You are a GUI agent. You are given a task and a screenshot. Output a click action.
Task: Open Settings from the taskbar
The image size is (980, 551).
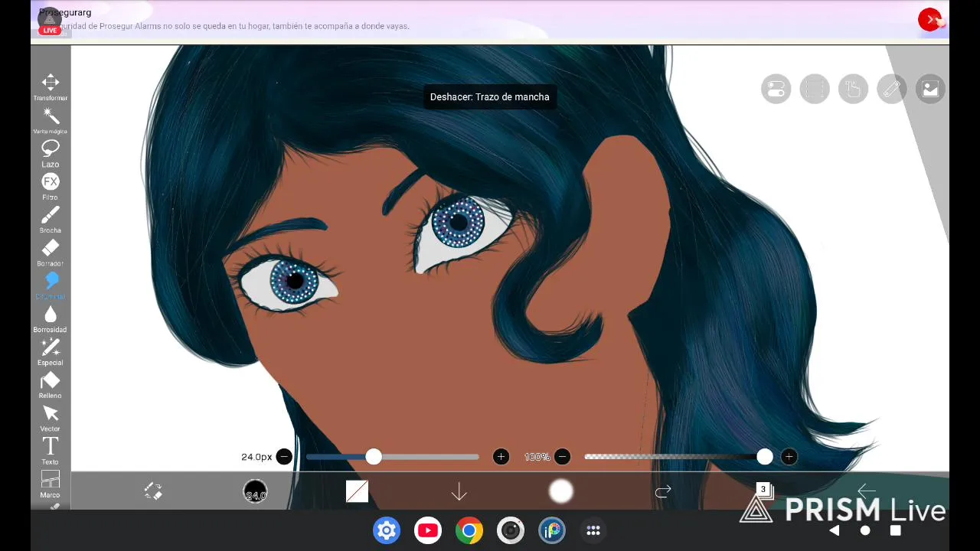tap(387, 530)
